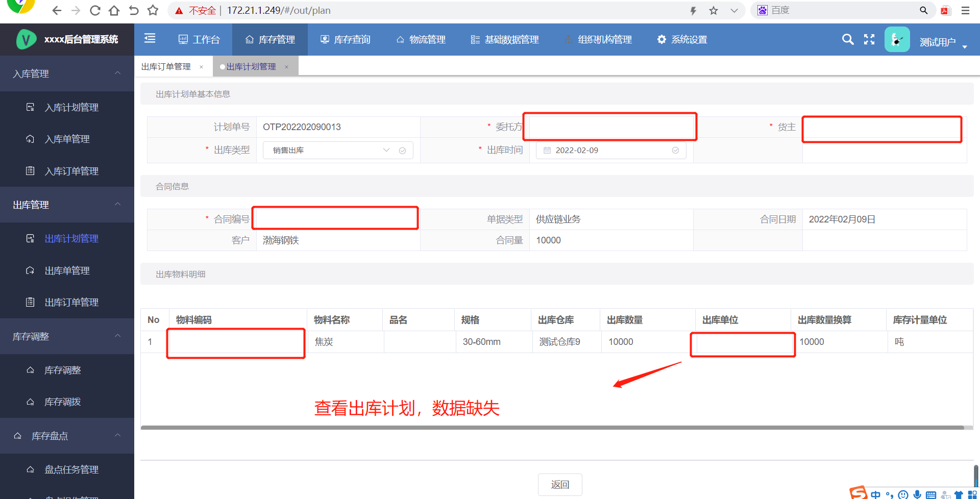Click the browser forward arrow
Viewport: 980px width, 499px height.
tap(76, 10)
